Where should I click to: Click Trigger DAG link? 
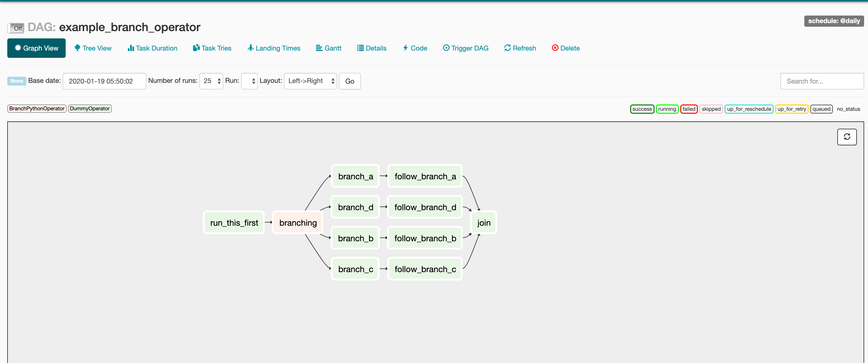coord(465,48)
